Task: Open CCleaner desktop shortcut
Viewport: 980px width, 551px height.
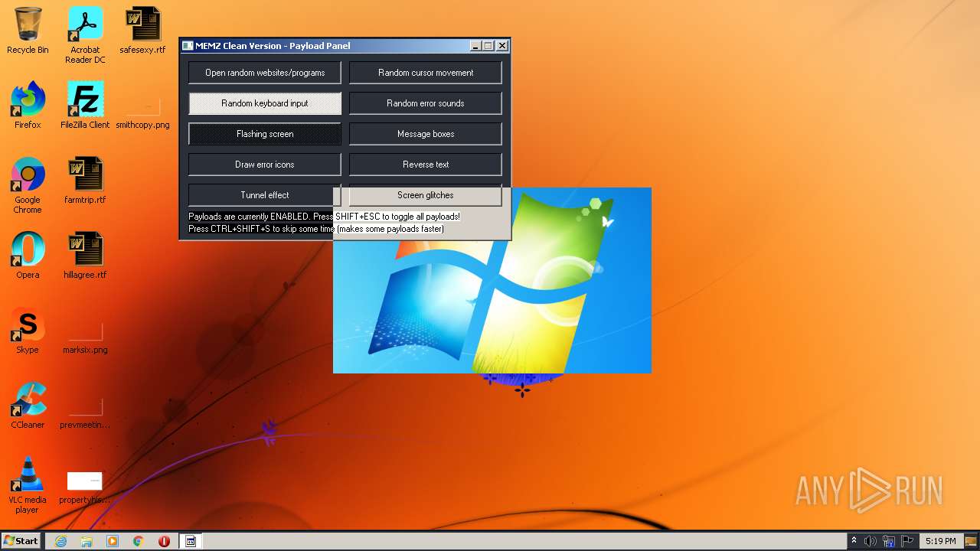Action: tap(28, 406)
